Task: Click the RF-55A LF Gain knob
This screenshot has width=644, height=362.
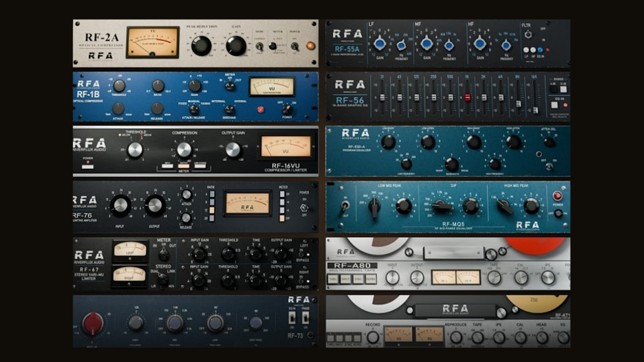Action: point(380,44)
